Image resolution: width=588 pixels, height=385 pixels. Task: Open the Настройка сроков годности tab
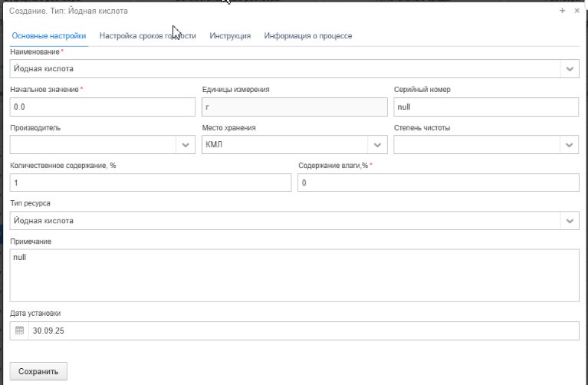tap(148, 36)
